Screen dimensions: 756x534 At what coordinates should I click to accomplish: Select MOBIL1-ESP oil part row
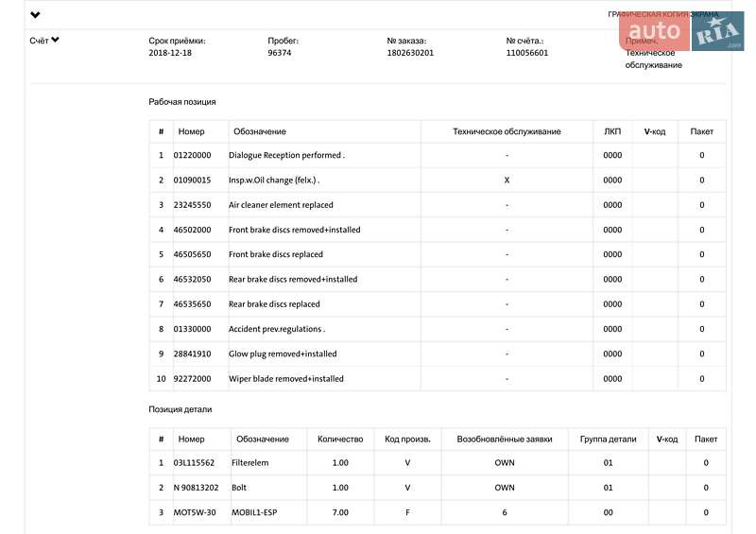438,512
